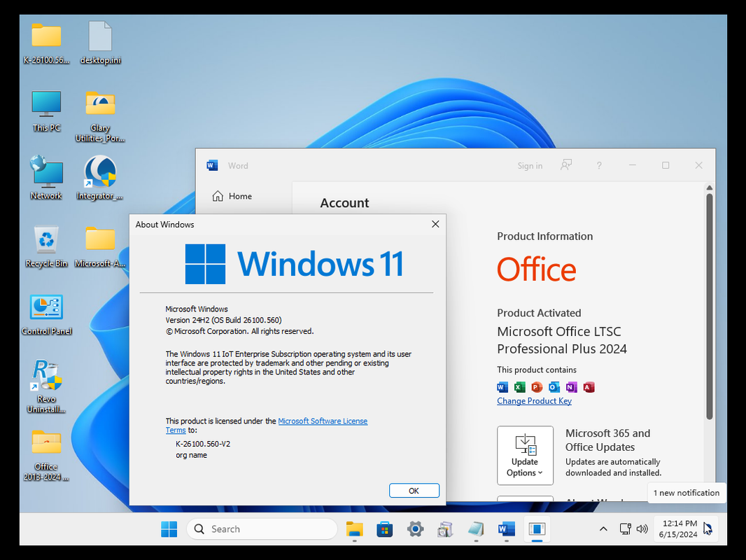Open Settings gear in taskbar
The image size is (746, 560).
click(x=415, y=529)
